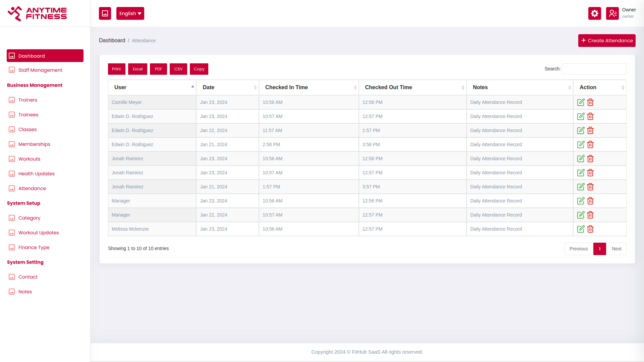
Task: Go to Memberships sidebar item
Action: (x=34, y=144)
